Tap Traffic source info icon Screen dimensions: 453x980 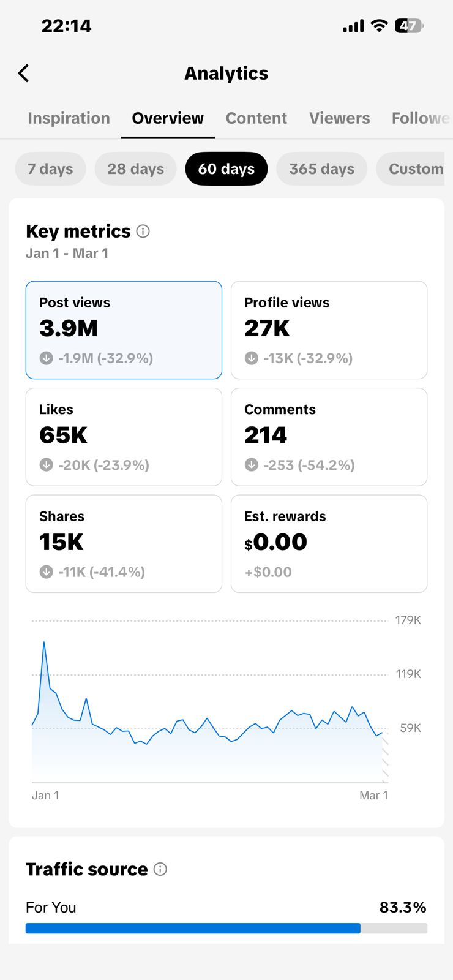click(x=160, y=869)
